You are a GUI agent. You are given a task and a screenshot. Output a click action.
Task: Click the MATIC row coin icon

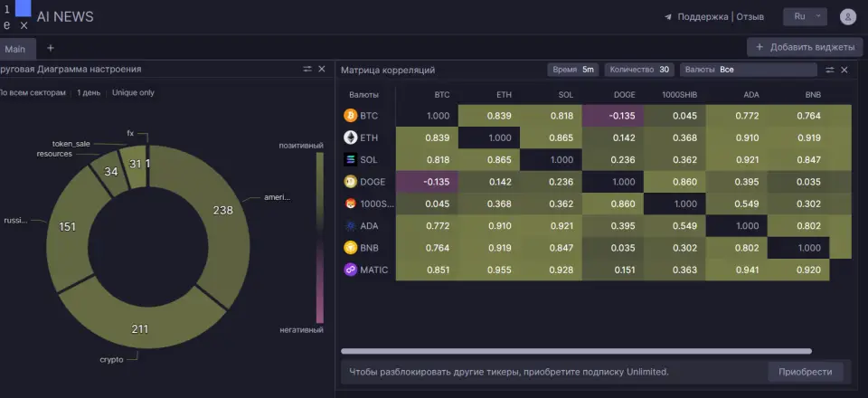point(351,270)
